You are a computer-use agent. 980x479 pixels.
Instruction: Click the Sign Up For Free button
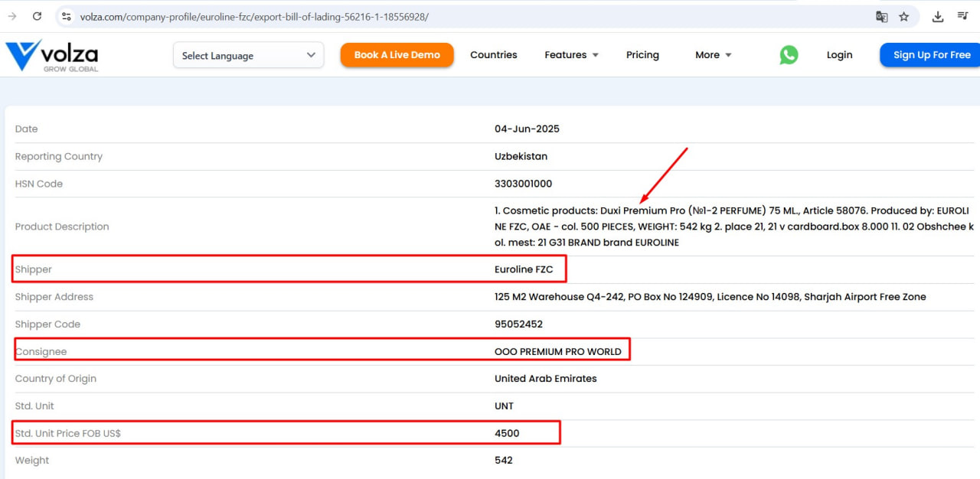pos(931,55)
